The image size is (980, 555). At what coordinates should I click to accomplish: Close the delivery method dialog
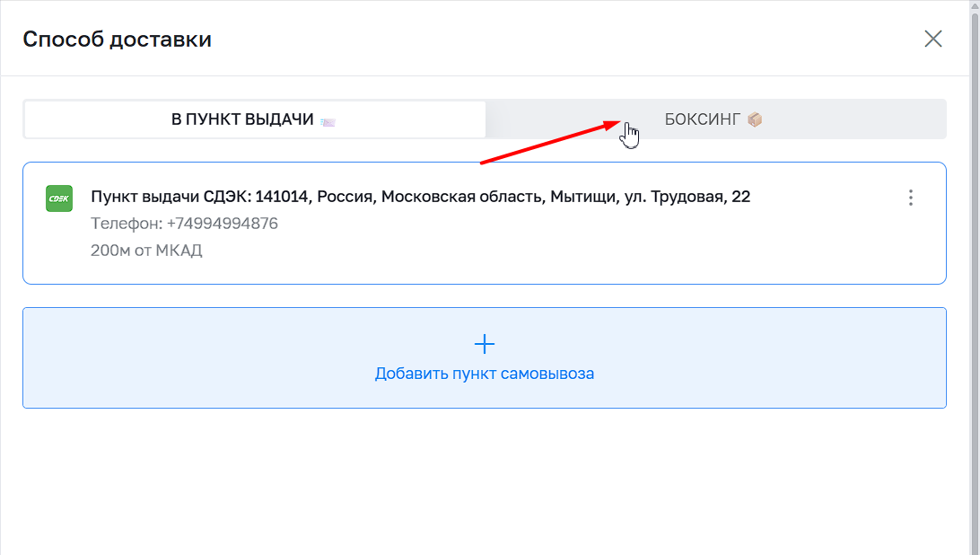point(933,39)
